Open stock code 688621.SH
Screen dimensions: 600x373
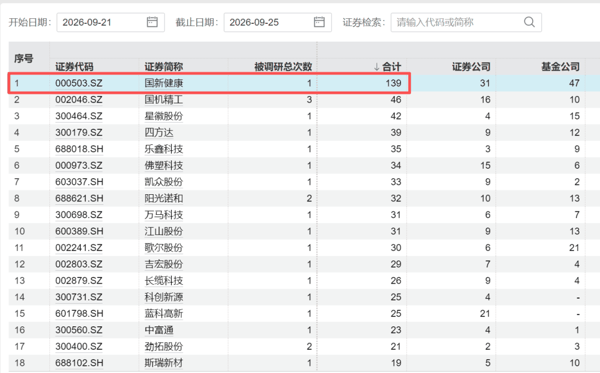tap(79, 198)
